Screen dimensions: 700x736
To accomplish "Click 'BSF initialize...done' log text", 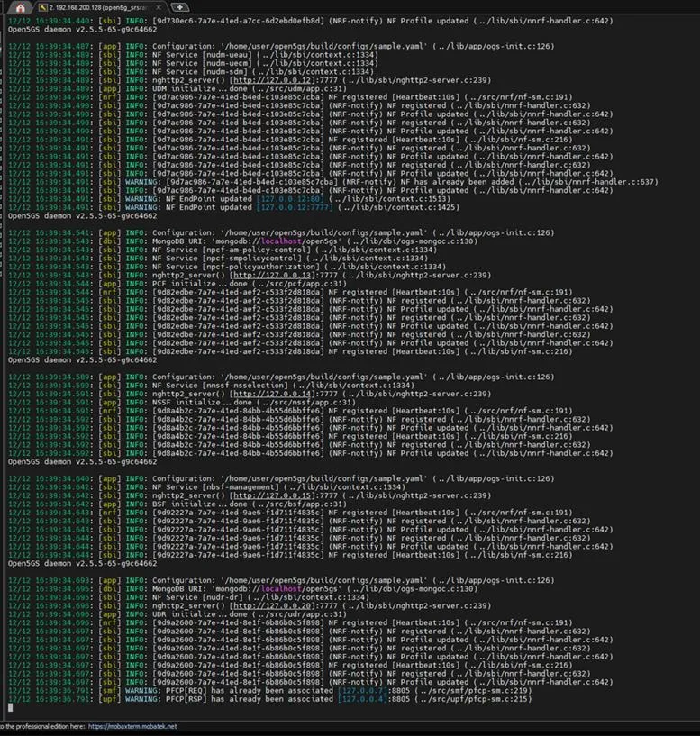I will click(199, 504).
